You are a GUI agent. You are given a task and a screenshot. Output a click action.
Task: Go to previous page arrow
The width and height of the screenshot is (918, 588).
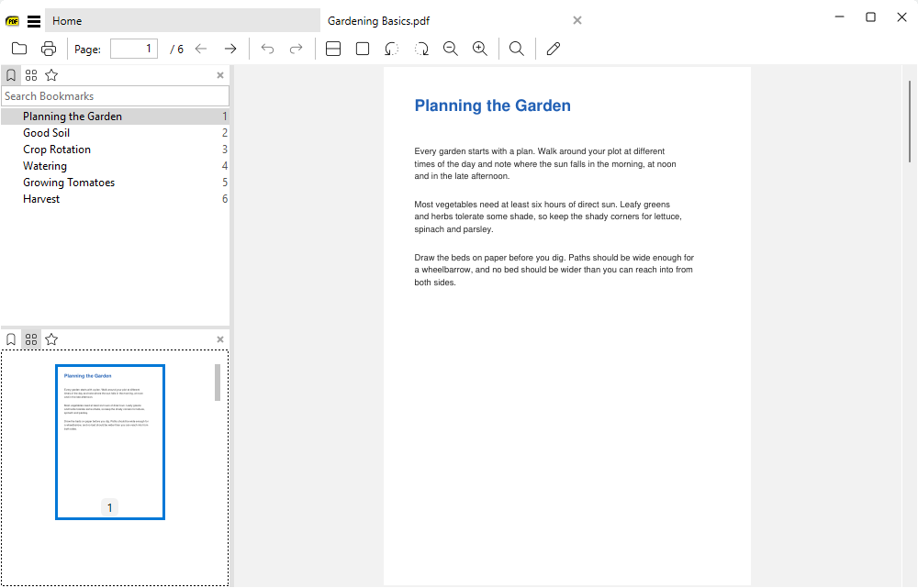pyautogui.click(x=201, y=49)
